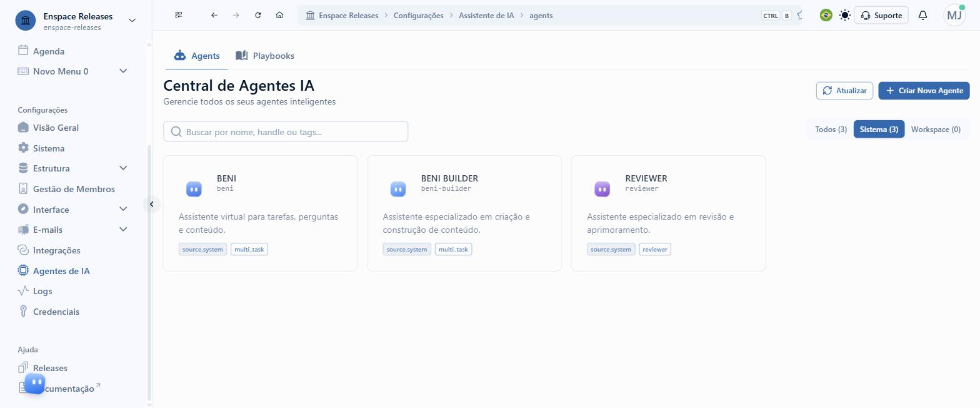Expand the Interface submenu chevron
Screen dimensions: 980x408
(x=123, y=209)
